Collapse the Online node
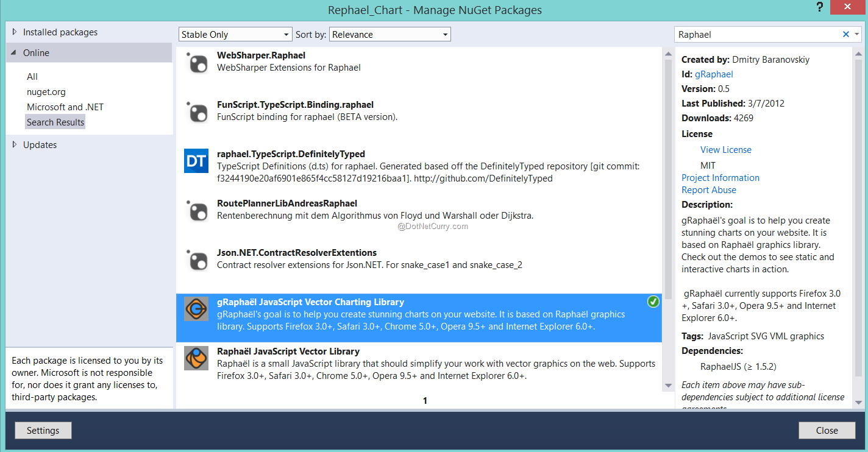 pyautogui.click(x=15, y=53)
